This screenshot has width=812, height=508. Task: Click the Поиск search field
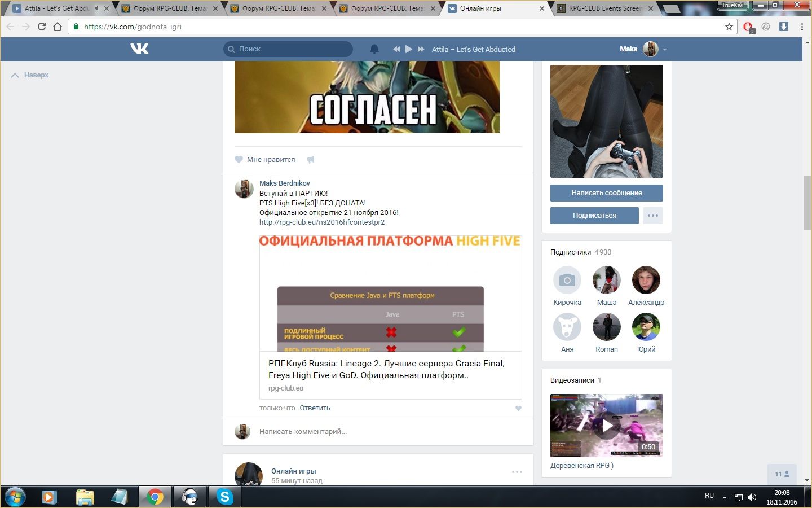pyautogui.click(x=288, y=49)
